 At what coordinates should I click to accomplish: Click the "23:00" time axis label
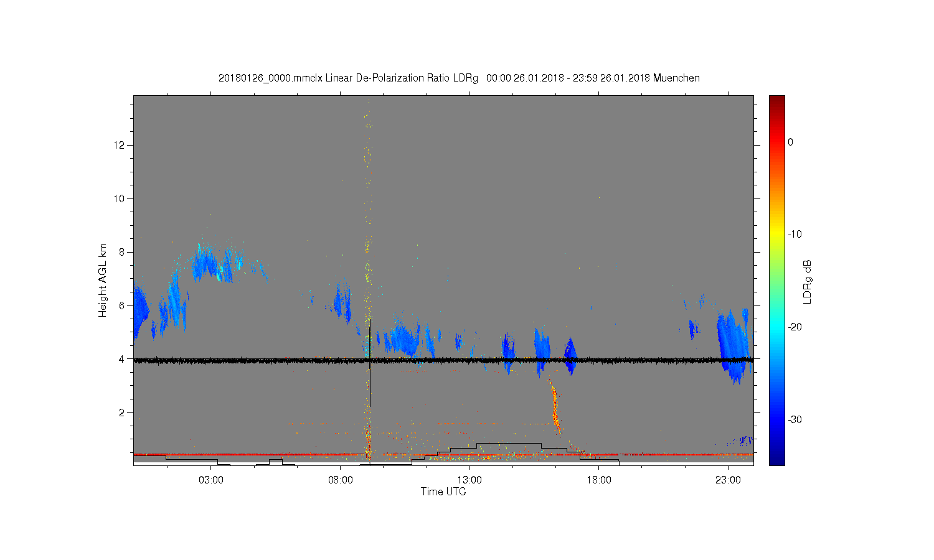coord(729,480)
